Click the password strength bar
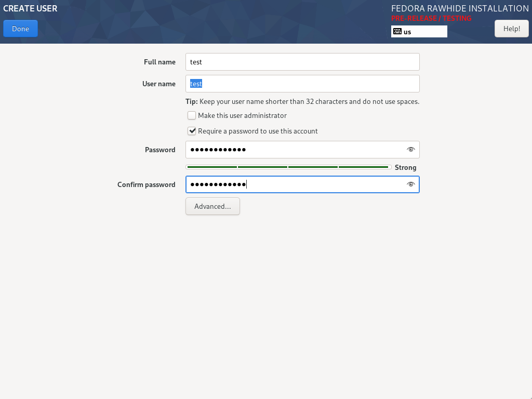This screenshot has height=399, width=532. pos(288,167)
